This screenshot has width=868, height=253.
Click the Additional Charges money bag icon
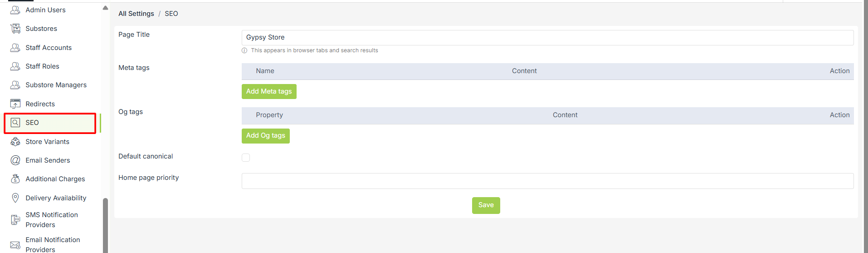pyautogui.click(x=15, y=179)
